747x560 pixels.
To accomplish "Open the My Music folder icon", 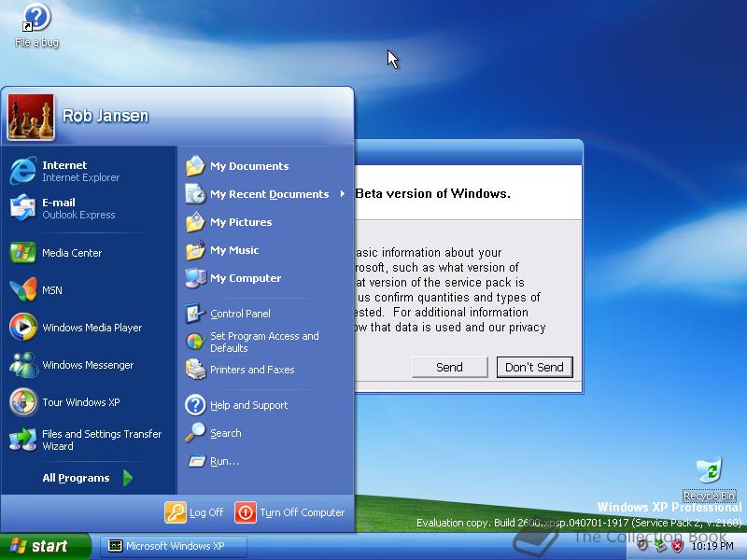I will [195, 250].
